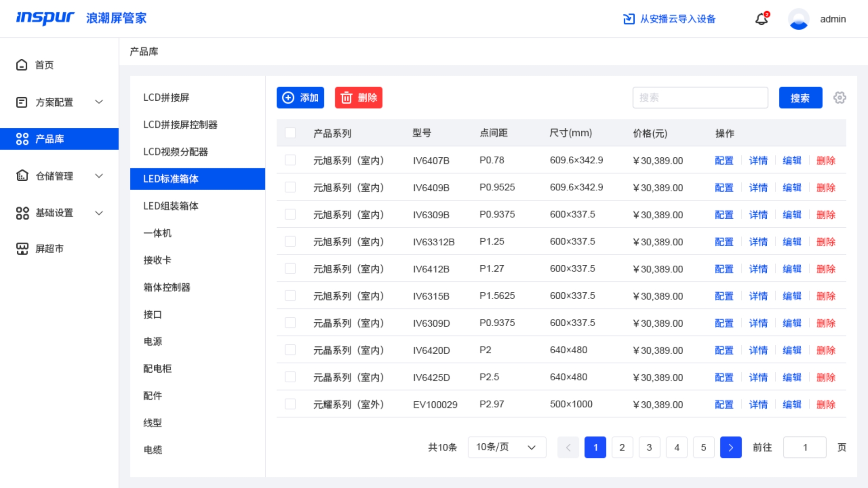This screenshot has width=868, height=488.
Task: Select LCD拼接屏控制器 category
Action: pos(198,125)
